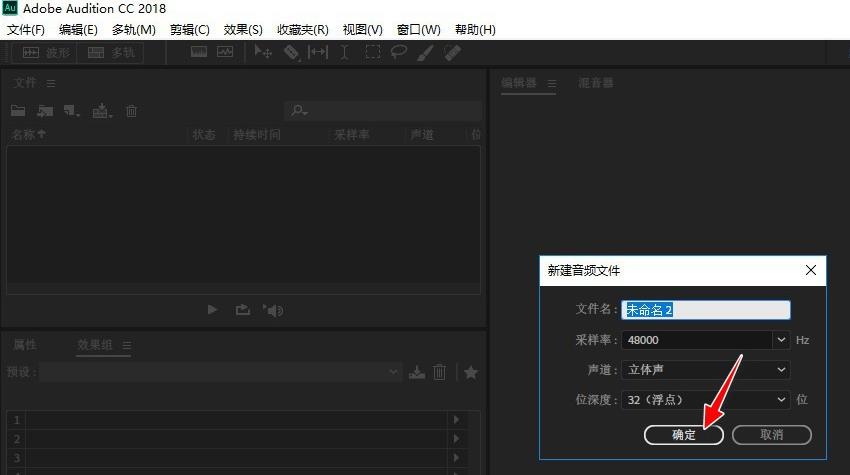Switch to the 属性 tab
This screenshot has width=850, height=475.
(24, 344)
